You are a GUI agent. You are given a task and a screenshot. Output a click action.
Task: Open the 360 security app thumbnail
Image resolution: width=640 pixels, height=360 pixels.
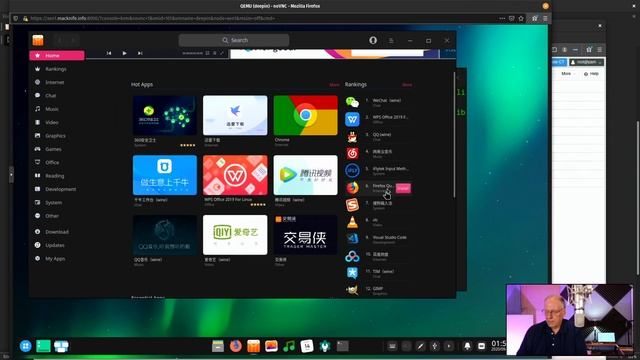[164, 116]
